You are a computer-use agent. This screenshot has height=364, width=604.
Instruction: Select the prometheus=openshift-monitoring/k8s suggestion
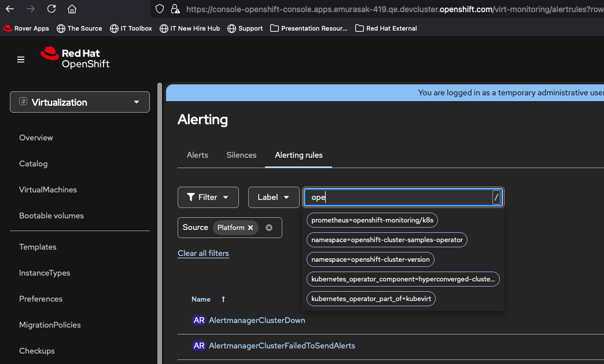point(370,220)
